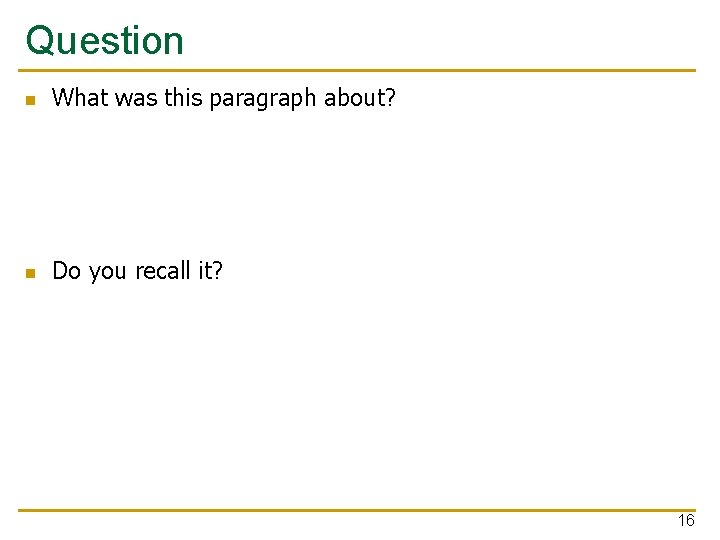Click the word "you" in second bullet
Viewport: 720px width, 540px height.
pos(107,272)
